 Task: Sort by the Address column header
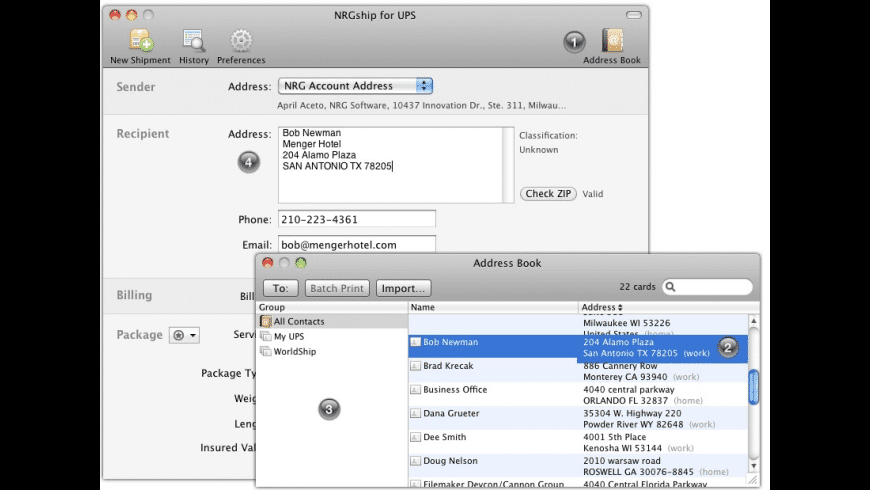coord(668,307)
